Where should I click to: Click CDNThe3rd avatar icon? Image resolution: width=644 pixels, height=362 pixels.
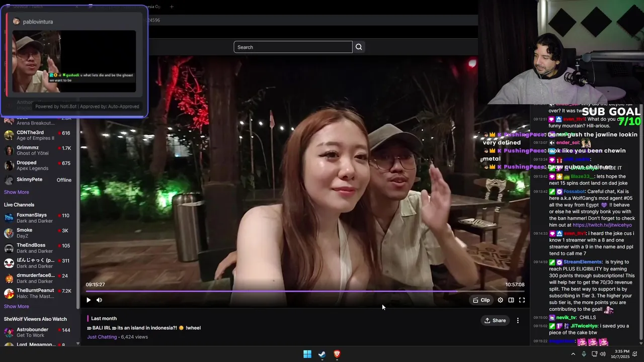[9, 135]
